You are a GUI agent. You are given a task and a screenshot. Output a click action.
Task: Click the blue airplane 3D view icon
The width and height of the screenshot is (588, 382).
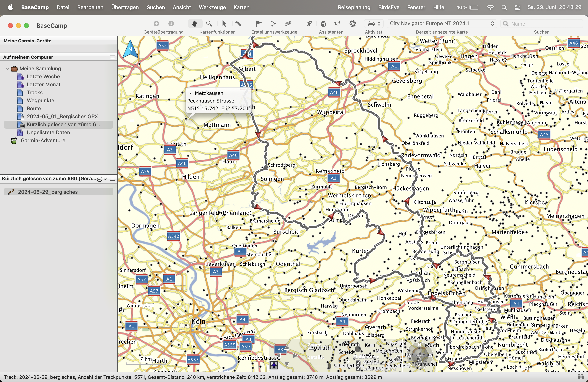click(274, 365)
